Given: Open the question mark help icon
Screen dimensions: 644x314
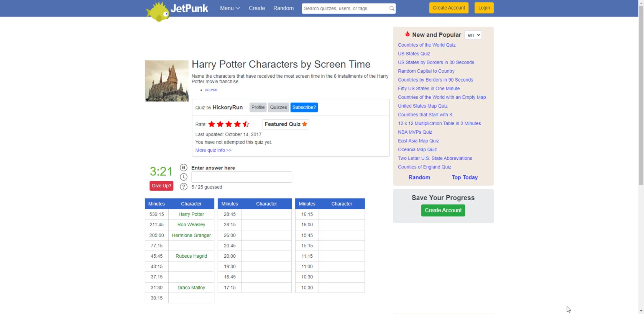Looking at the screenshot, I should (184, 187).
